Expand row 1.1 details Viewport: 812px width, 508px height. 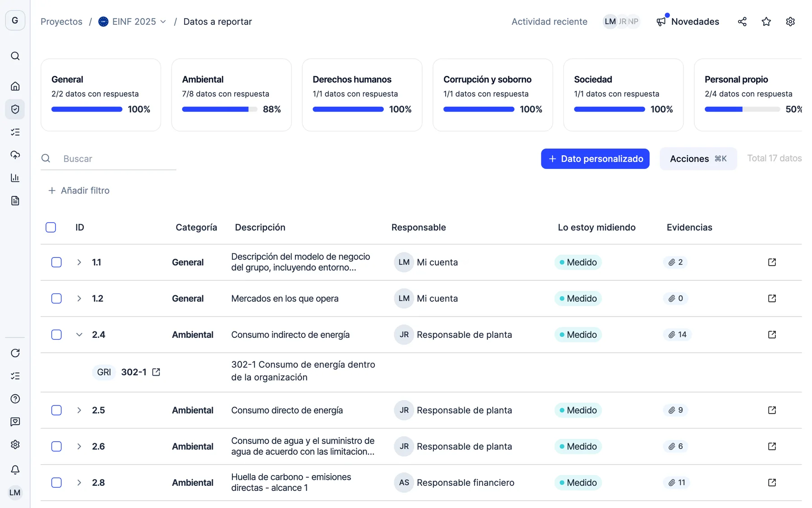pyautogui.click(x=79, y=262)
